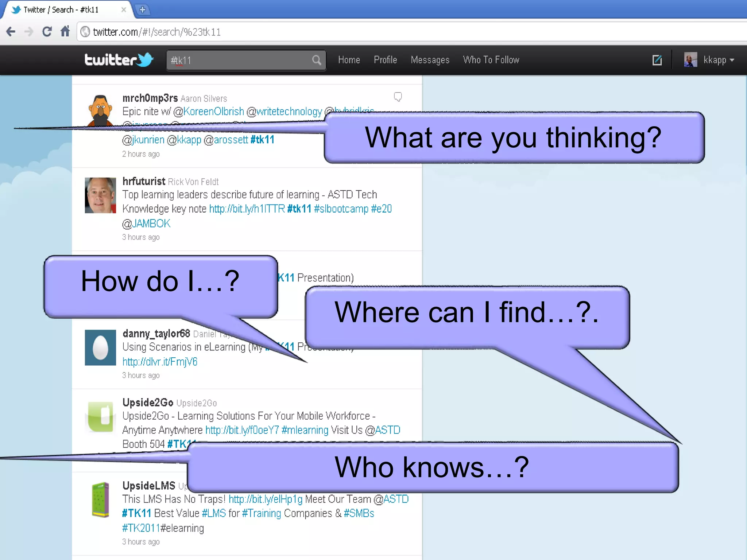Select the Twitter / Search - #tk11 tab
747x560 pixels.
click(x=67, y=10)
